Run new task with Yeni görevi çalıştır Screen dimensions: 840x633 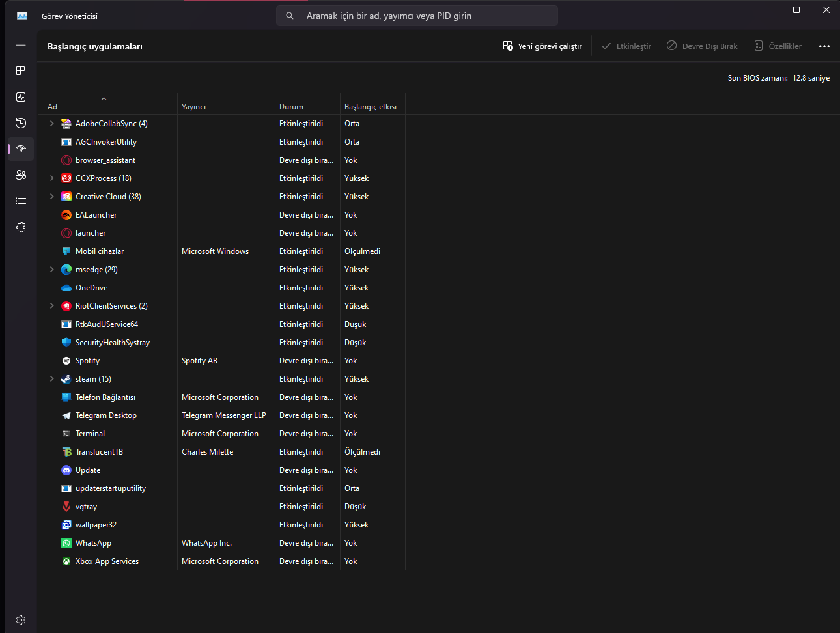click(542, 46)
